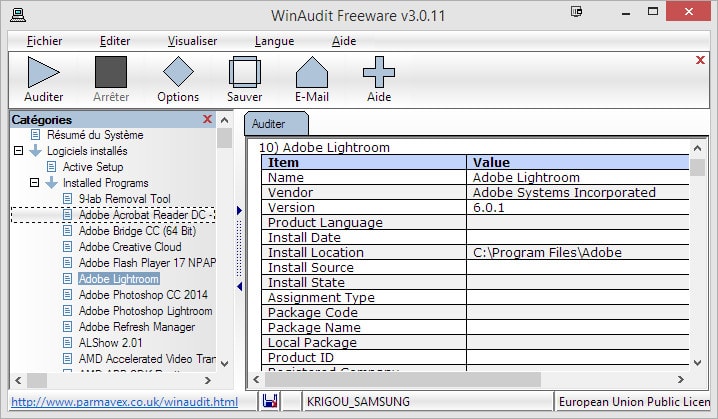This screenshot has height=419, width=718.
Task: Click European Union Public Licence status text
Action: (x=634, y=402)
